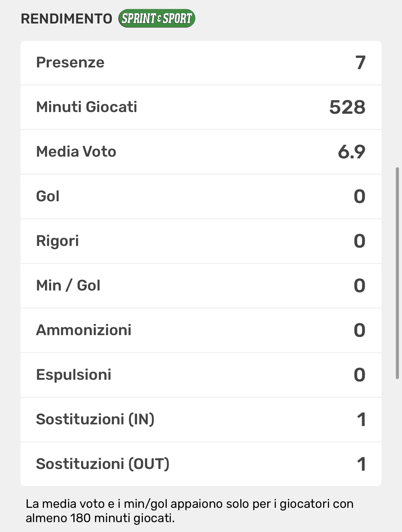Click the 528 minutes played value
The height and width of the screenshot is (532, 402).
click(347, 107)
